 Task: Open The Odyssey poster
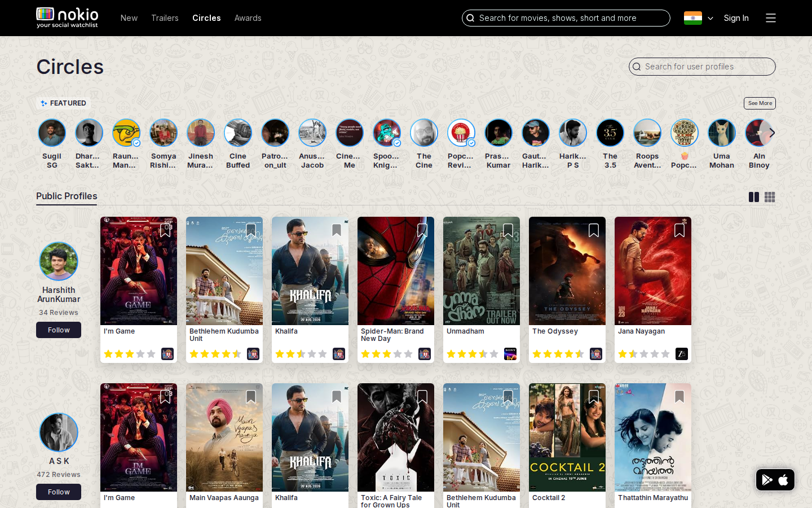[567, 271]
